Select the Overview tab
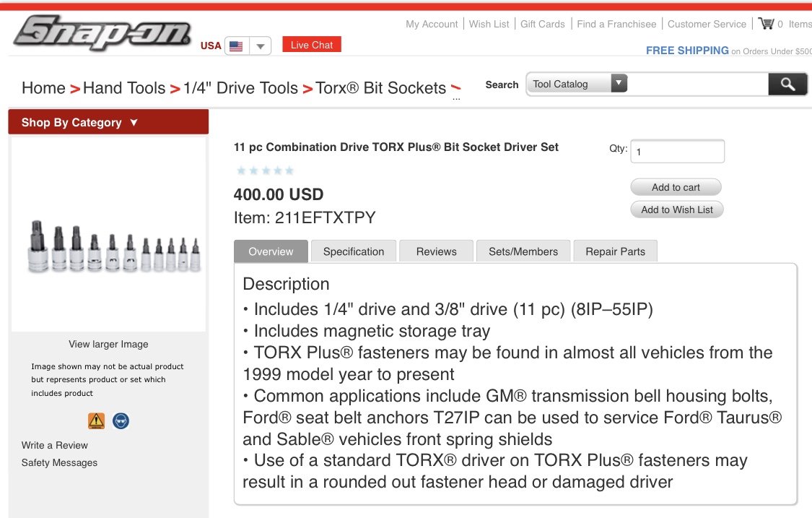Screen dimensions: 812x518 click(x=271, y=251)
